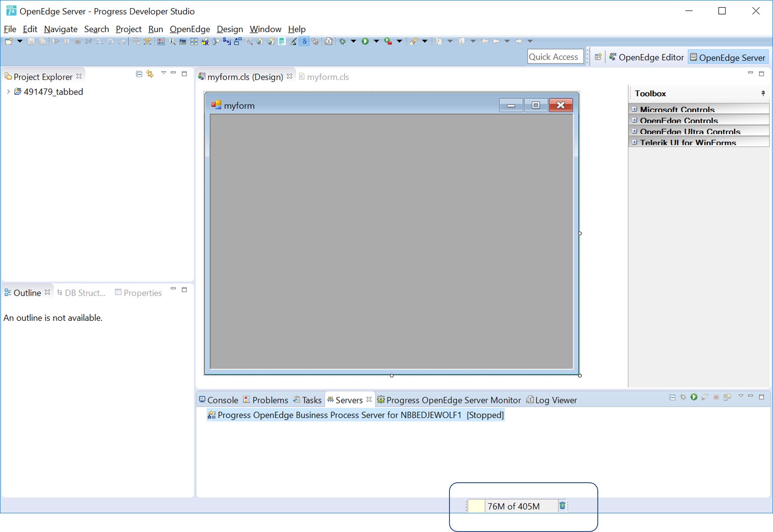Expand the 491479_tabbed project

[8, 91]
